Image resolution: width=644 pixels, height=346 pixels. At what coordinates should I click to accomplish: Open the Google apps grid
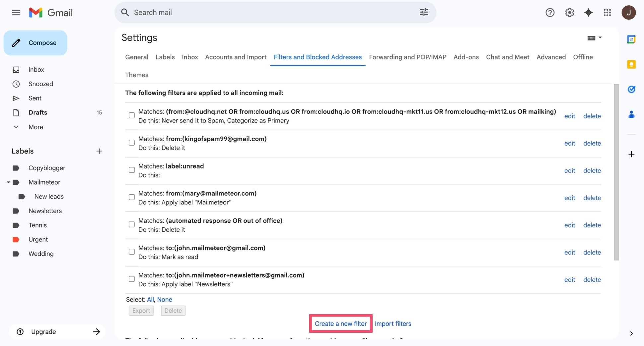point(608,12)
